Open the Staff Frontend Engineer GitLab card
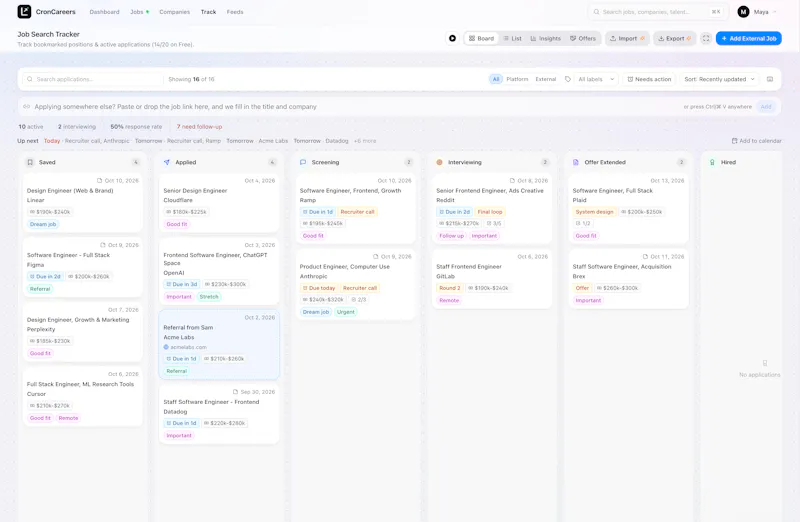This screenshot has width=800, height=522. coord(492,279)
